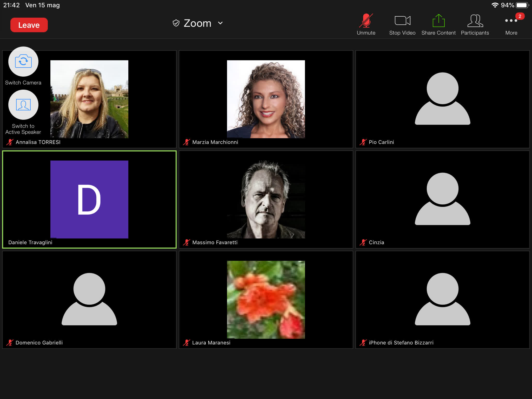
Task: Select Laura Maranesi's flower picture
Action: 266,300
